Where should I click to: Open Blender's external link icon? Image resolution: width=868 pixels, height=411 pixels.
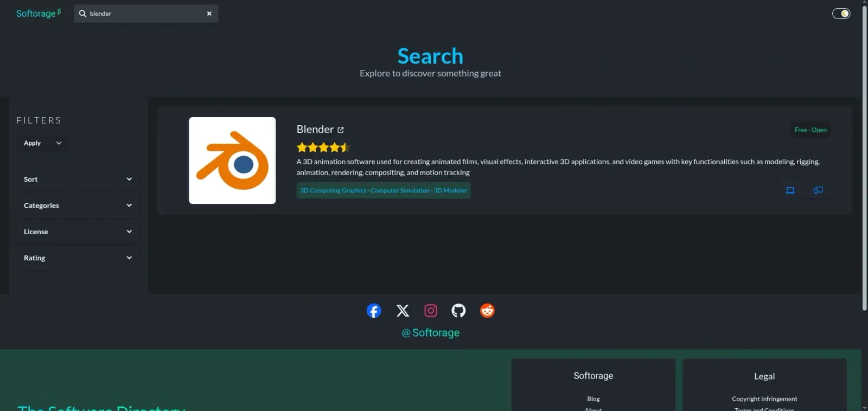click(x=341, y=130)
